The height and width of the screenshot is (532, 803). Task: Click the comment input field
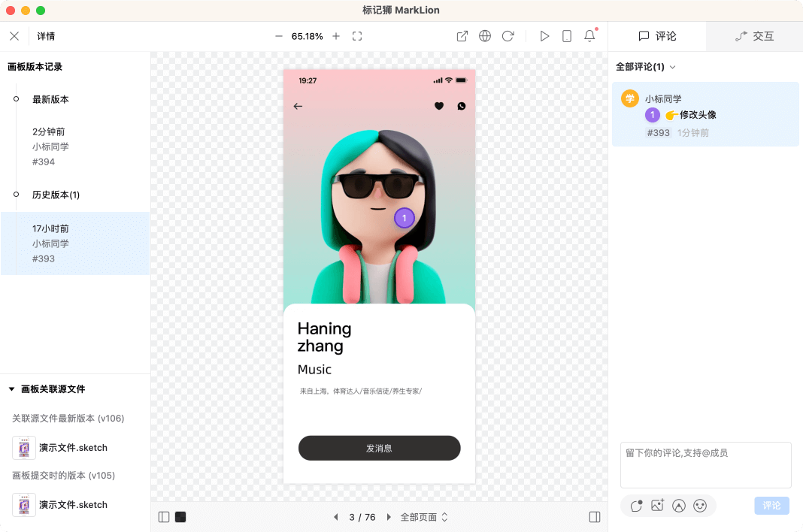(705, 465)
